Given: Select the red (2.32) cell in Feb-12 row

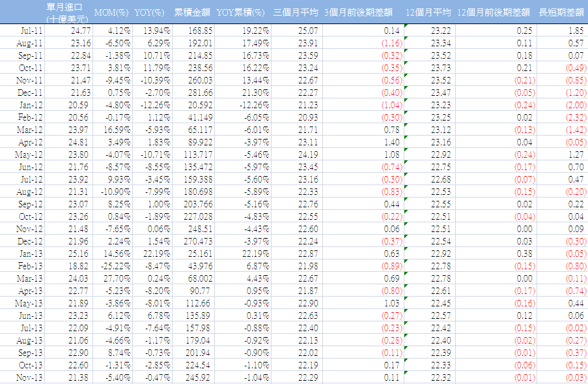Looking at the screenshot, I should tap(576, 117).
